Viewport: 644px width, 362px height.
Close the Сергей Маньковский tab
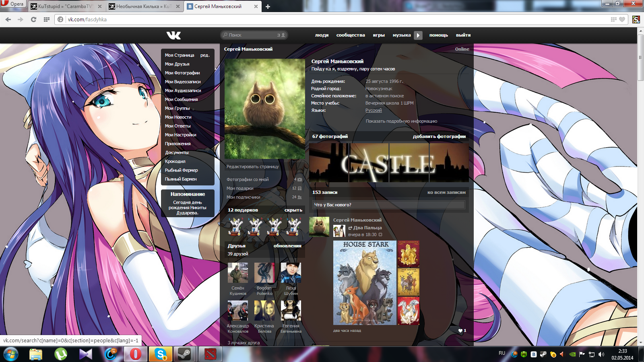coord(256,6)
